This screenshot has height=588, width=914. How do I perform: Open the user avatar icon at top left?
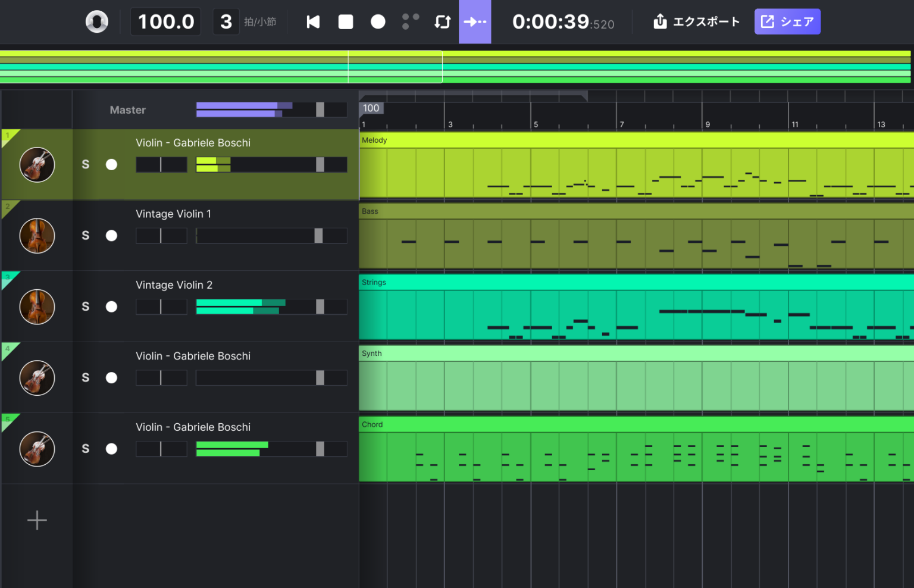96,21
